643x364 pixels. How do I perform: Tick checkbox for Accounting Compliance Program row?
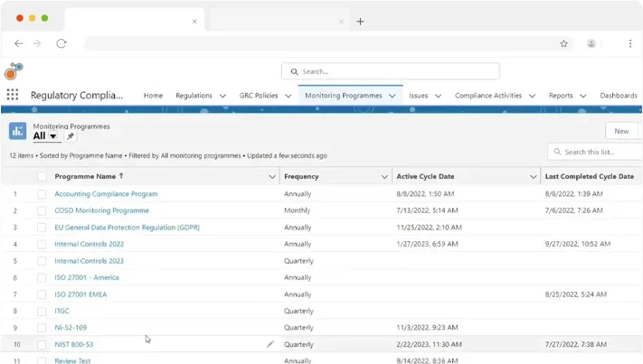[x=42, y=194]
